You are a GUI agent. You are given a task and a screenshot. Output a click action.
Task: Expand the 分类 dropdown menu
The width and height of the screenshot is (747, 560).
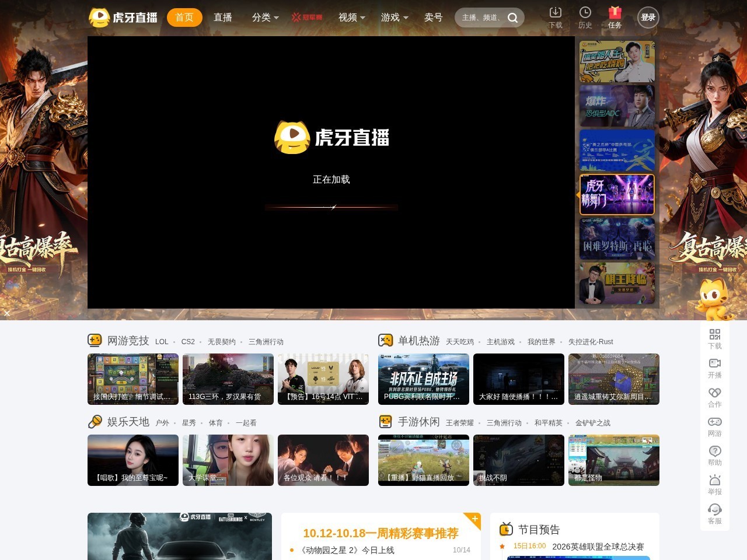click(x=266, y=17)
